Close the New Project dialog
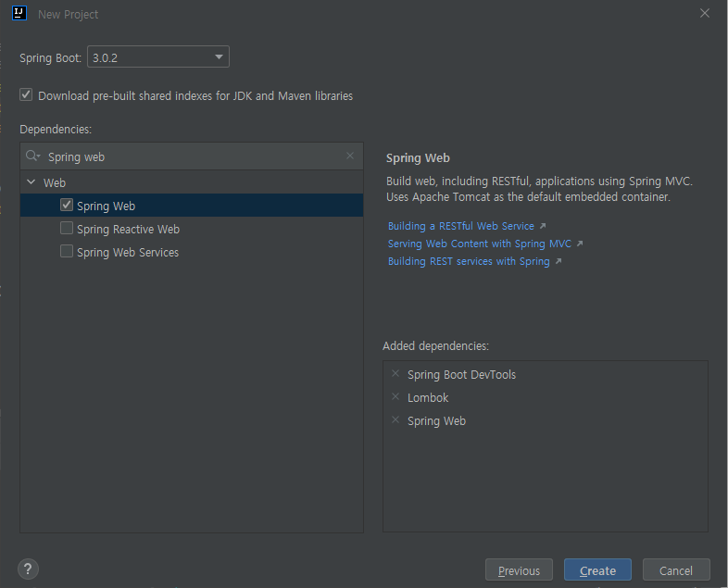The image size is (728, 588). 704,14
